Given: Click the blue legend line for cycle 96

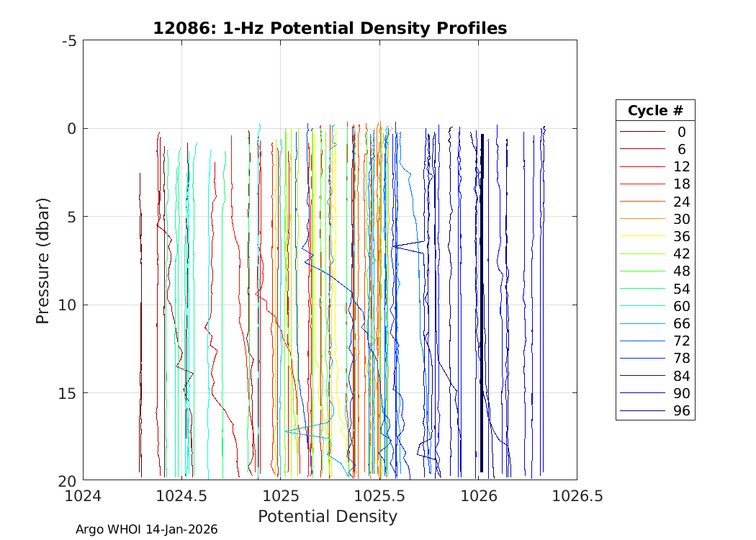Looking at the screenshot, I should [x=642, y=411].
